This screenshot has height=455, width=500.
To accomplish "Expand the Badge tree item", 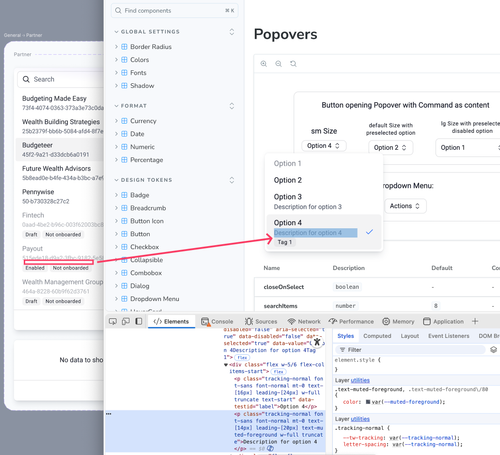I will pos(116,195).
